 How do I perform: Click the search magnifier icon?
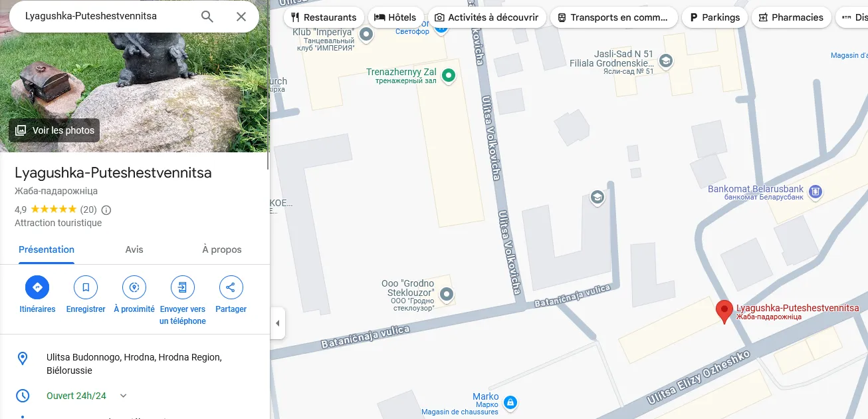coord(207,17)
